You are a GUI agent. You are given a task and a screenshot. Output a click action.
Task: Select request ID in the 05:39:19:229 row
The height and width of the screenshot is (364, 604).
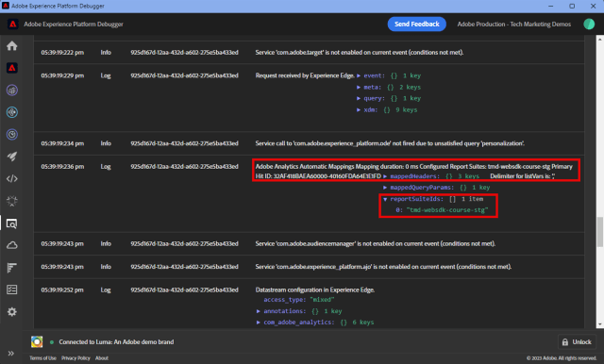point(184,75)
